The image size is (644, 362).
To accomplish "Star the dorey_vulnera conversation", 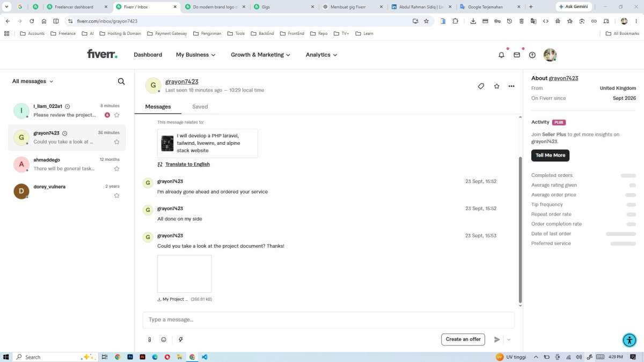I will coord(116,195).
